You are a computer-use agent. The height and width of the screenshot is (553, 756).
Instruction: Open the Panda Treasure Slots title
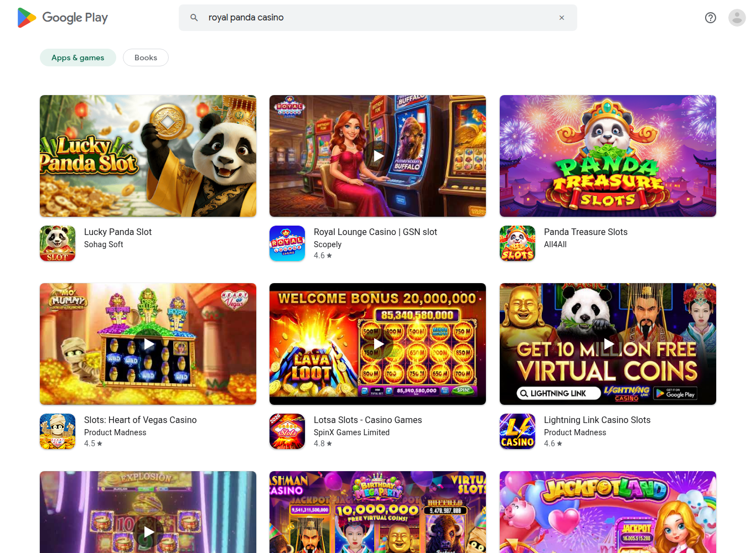point(586,232)
